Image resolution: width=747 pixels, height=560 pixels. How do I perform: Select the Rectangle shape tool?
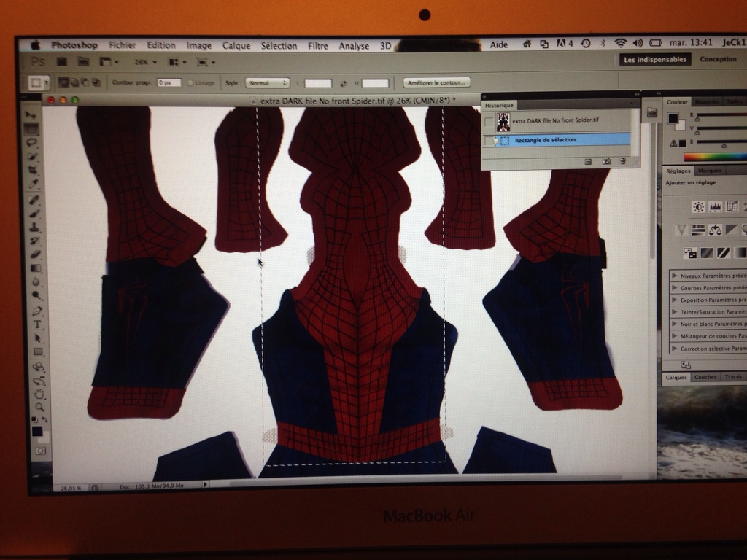tap(38, 352)
